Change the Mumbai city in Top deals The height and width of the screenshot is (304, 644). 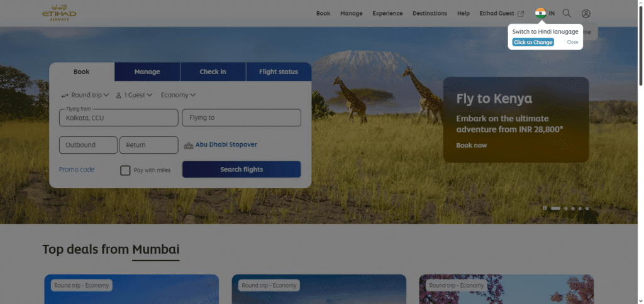[156, 249]
